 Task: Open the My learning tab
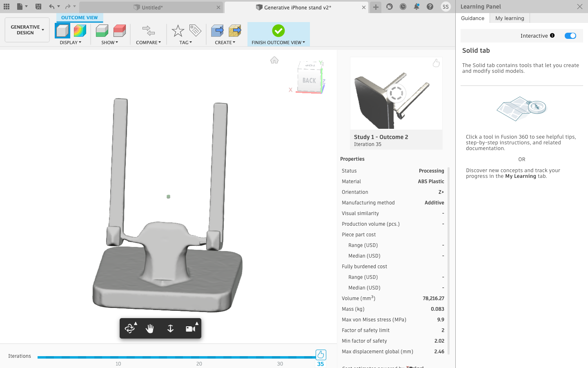pyautogui.click(x=510, y=18)
